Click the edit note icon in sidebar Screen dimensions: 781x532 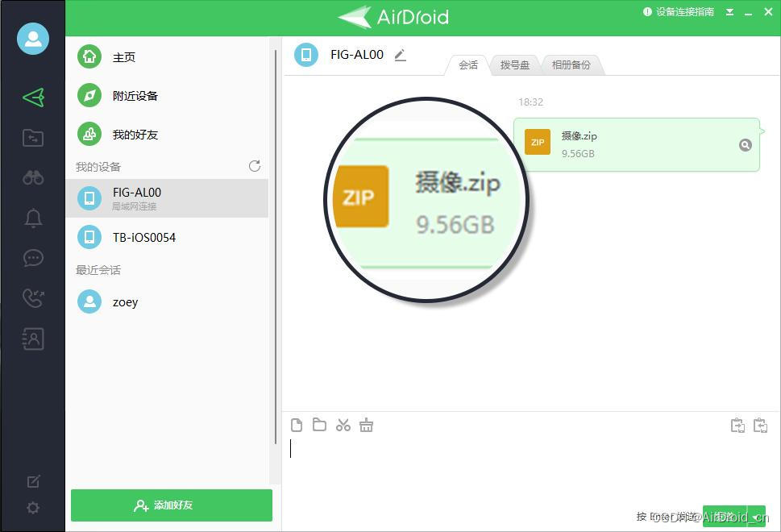click(33, 481)
